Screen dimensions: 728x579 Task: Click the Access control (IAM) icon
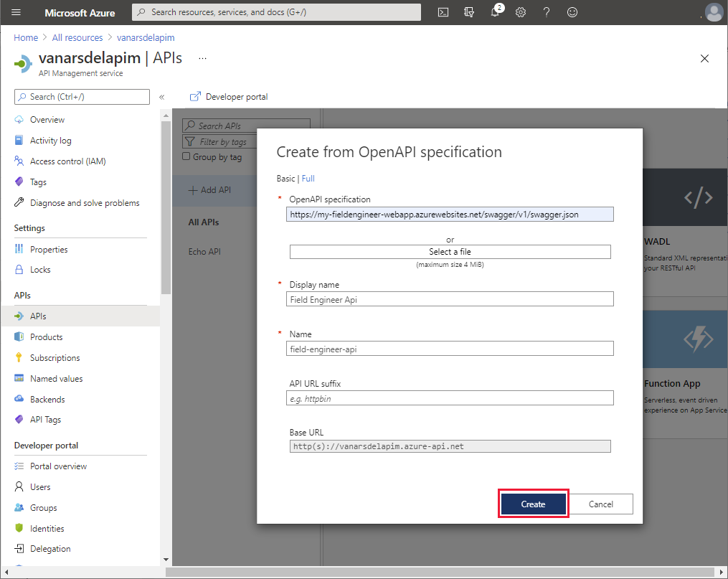point(19,161)
